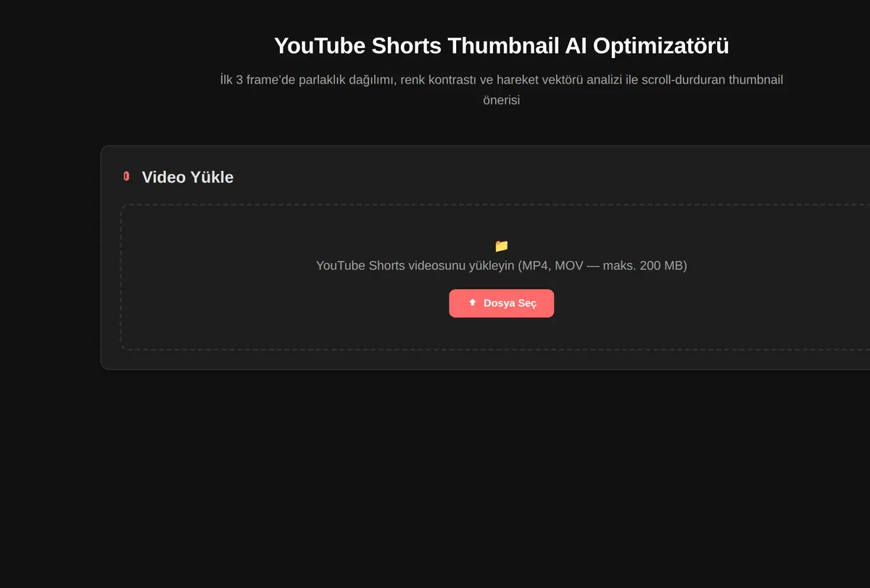
Task: Click the YouTube Shorts Thumbnail AI Optimizatörü title
Action: (502, 46)
